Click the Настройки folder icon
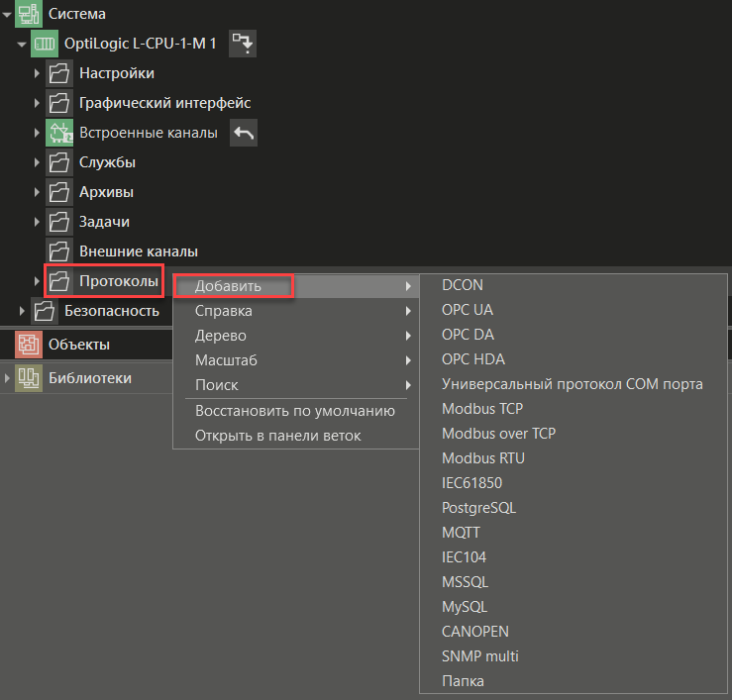732x700 pixels. click(59, 73)
